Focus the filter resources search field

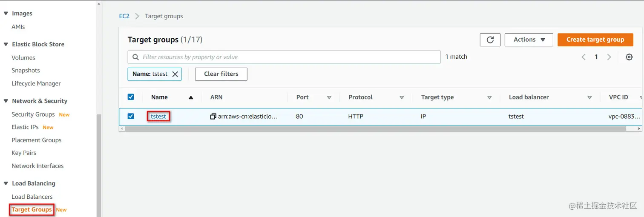(284, 57)
